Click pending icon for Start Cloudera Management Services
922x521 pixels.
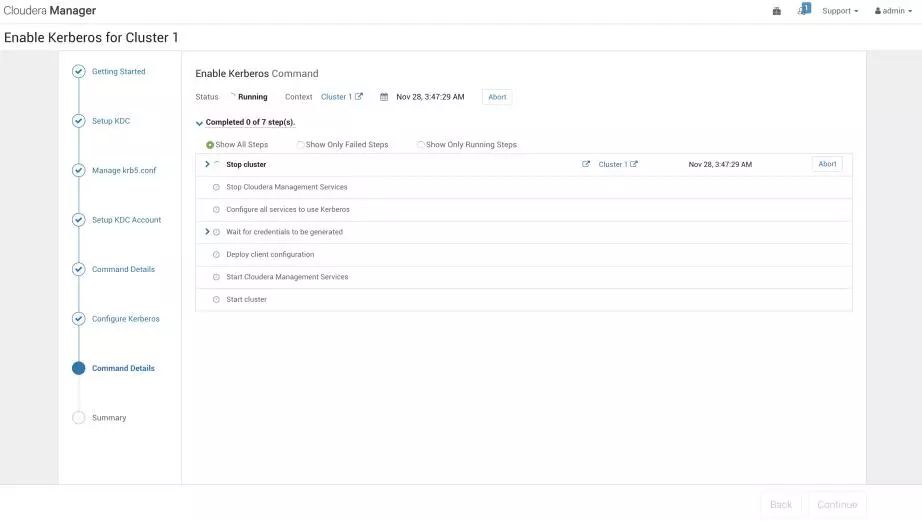[216, 277]
